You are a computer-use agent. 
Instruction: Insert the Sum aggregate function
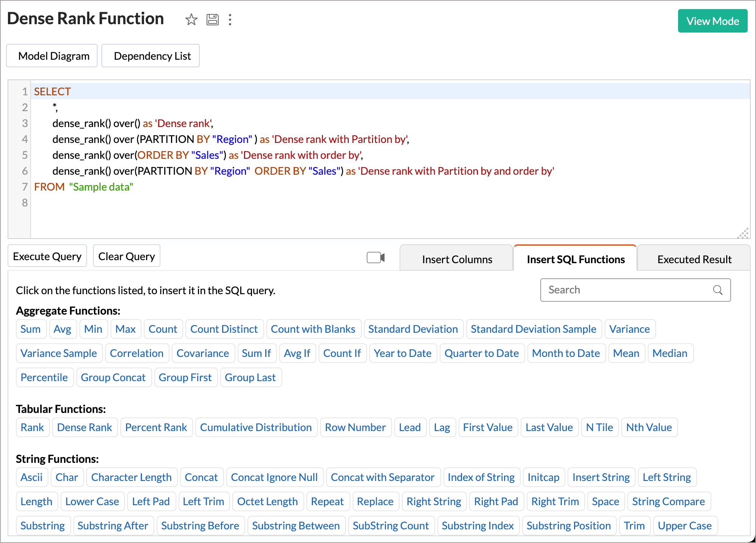pyautogui.click(x=31, y=329)
